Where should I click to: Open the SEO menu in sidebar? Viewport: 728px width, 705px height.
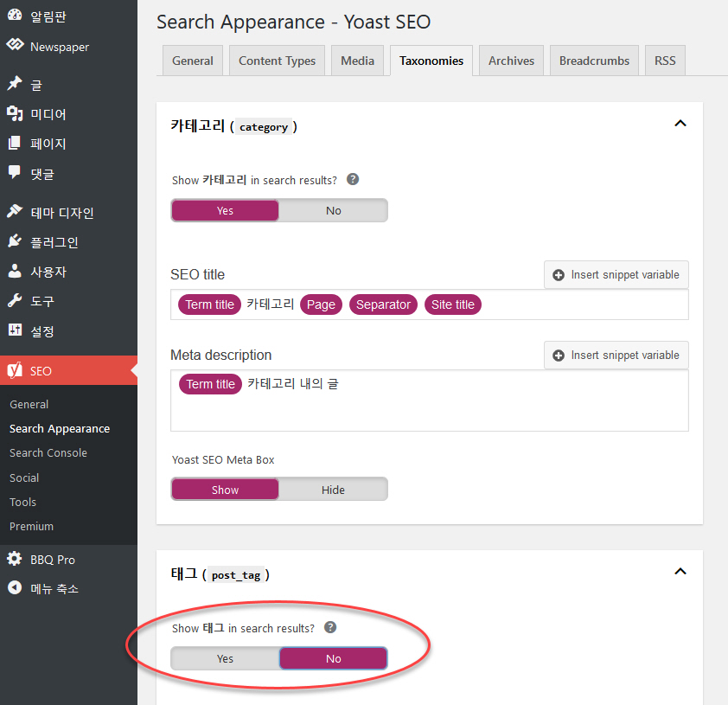pyautogui.click(x=68, y=370)
